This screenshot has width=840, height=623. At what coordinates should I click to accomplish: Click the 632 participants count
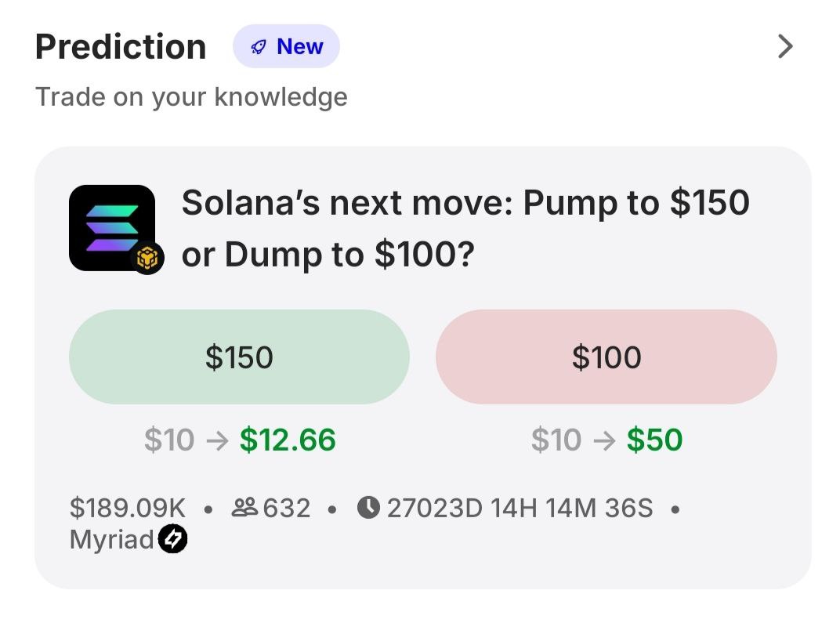tap(287, 509)
